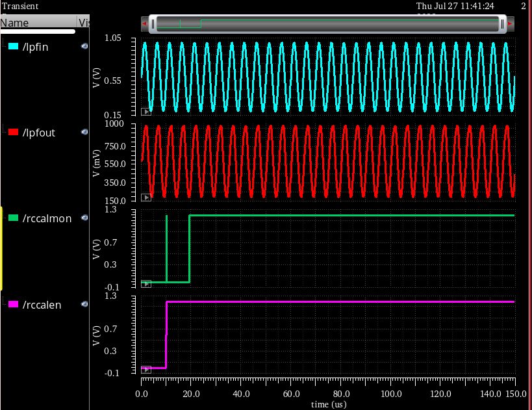Click the Name column header
Image resolution: width=532 pixels, height=410 pixels.
39,22
